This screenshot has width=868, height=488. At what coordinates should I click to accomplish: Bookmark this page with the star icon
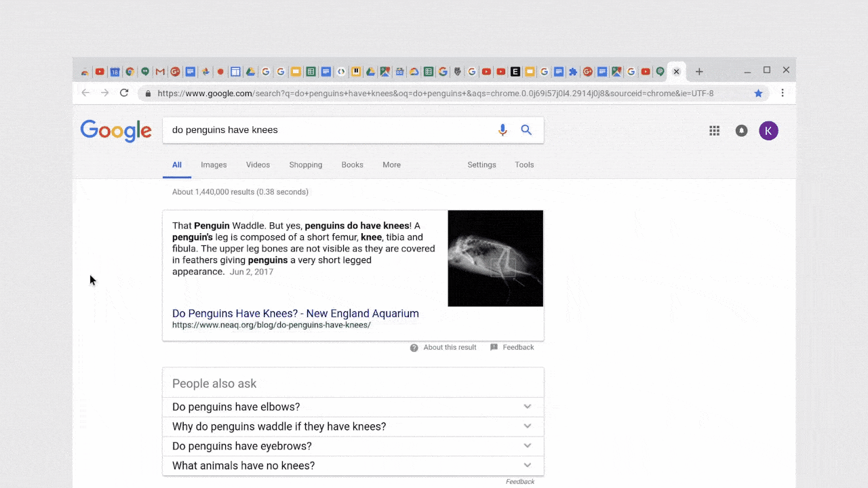pos(758,94)
